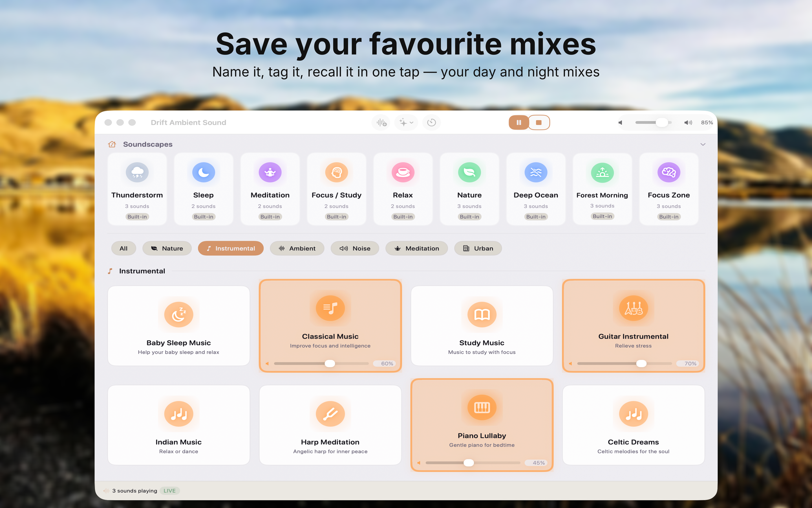Select the Thunderstorm soundscape icon
The width and height of the screenshot is (812, 508).
coord(137,172)
